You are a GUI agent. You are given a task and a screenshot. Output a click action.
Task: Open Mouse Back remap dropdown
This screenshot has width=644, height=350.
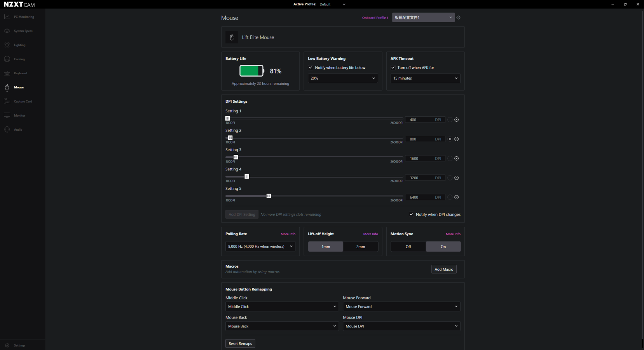click(282, 326)
